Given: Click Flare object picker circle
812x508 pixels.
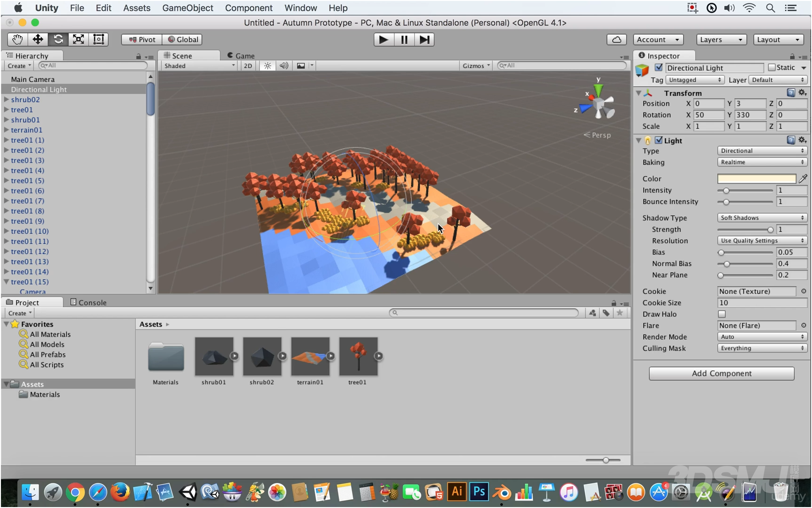Looking at the screenshot, I should [x=804, y=325].
